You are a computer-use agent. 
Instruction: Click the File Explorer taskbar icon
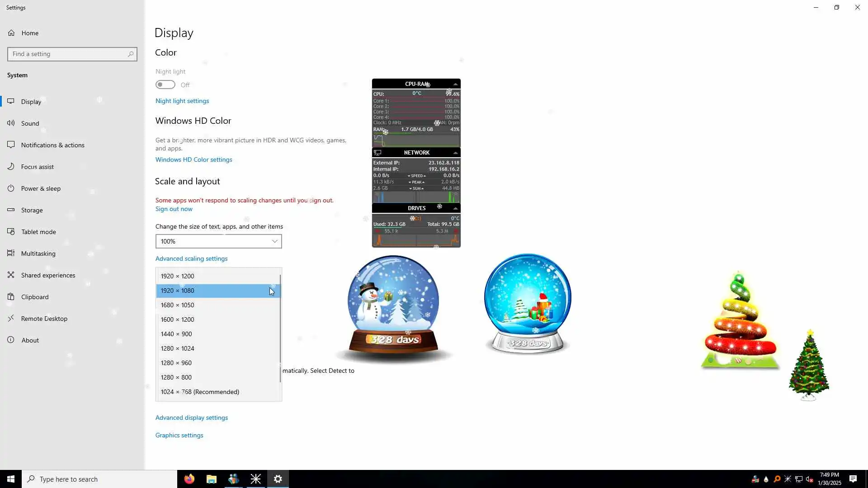click(212, 479)
